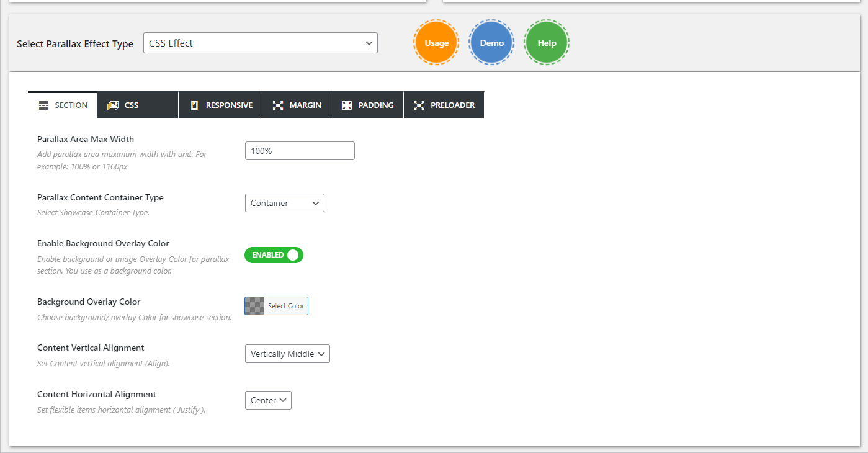Click the Enable Background Overlay Color label
868x453 pixels.
click(103, 243)
